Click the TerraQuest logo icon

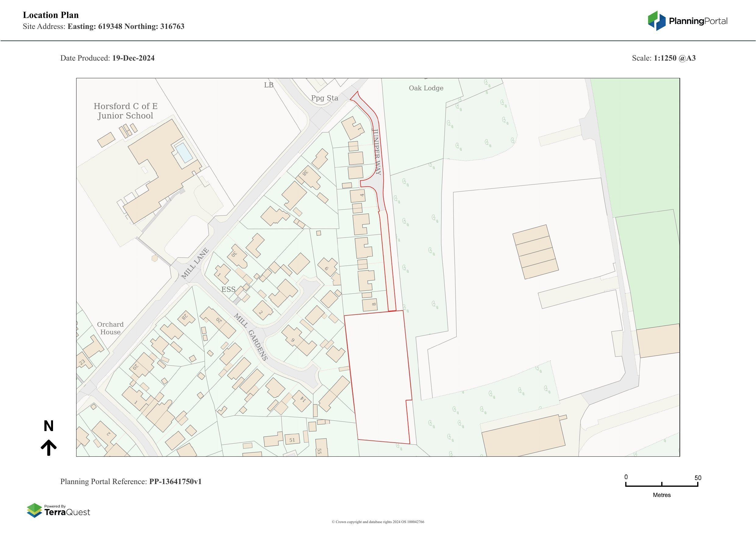pyautogui.click(x=34, y=510)
